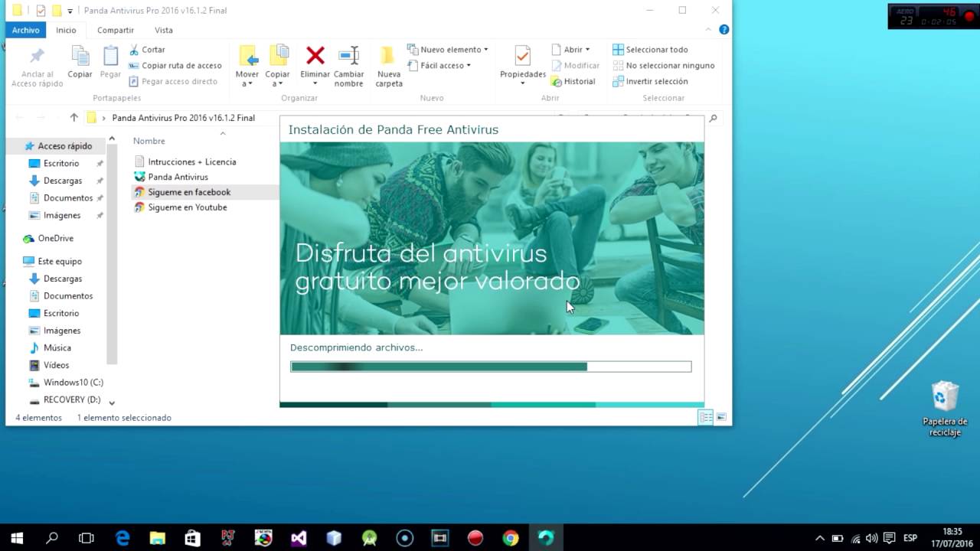Select Este equipo in navigation pane
The height and width of the screenshot is (551, 980).
(52, 262)
